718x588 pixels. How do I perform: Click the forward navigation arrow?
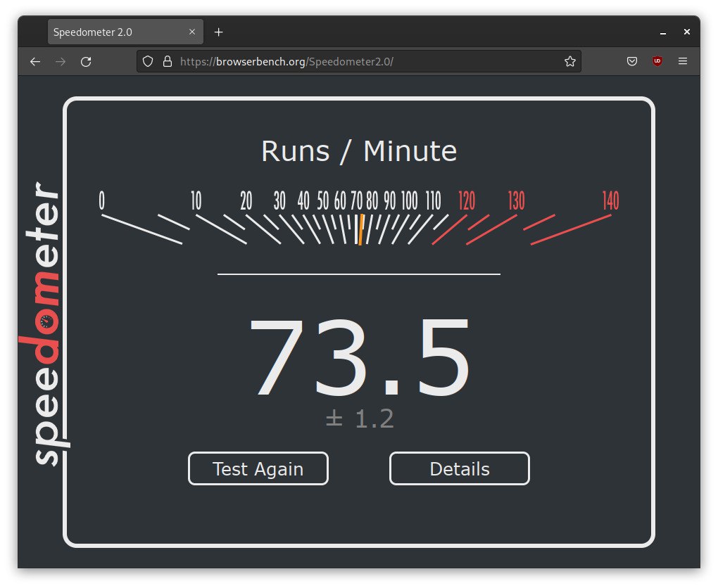pos(61,61)
